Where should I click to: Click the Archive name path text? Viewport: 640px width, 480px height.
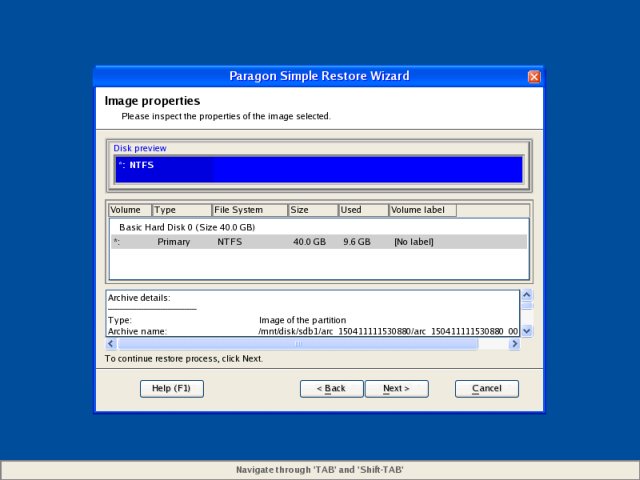[388, 331]
